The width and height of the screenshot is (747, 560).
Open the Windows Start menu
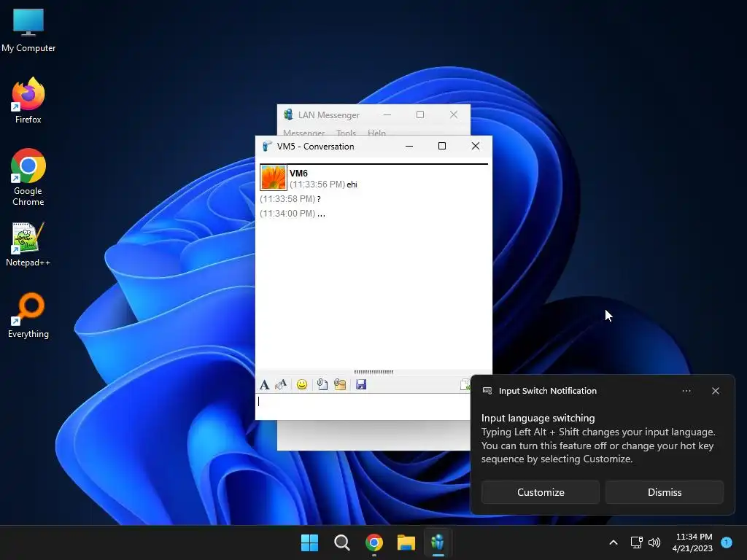coord(309,542)
